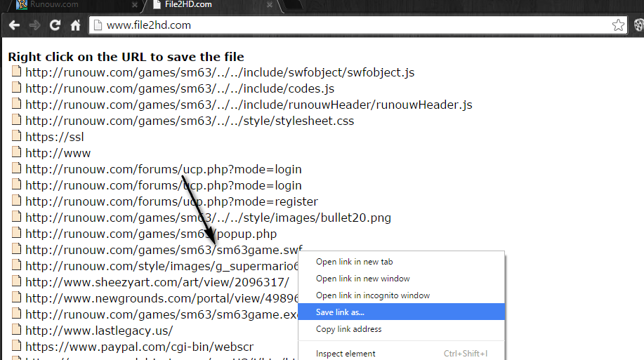Close the File2HD.com tab
This screenshot has width=644, height=360.
(x=270, y=5)
